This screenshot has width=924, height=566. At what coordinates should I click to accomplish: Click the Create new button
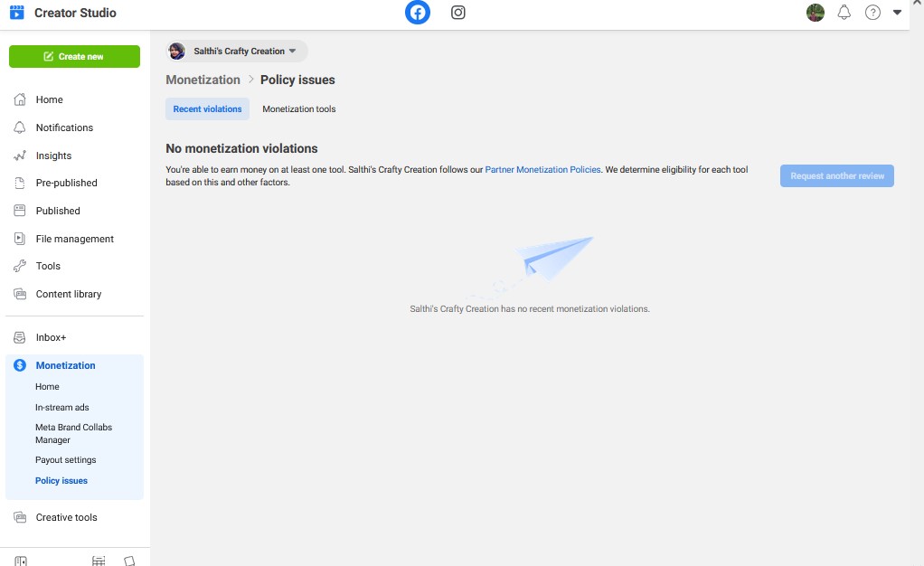click(74, 57)
